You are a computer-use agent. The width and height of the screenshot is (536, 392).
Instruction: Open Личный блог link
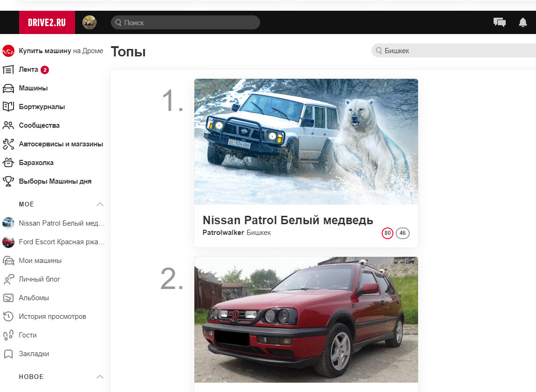(39, 279)
